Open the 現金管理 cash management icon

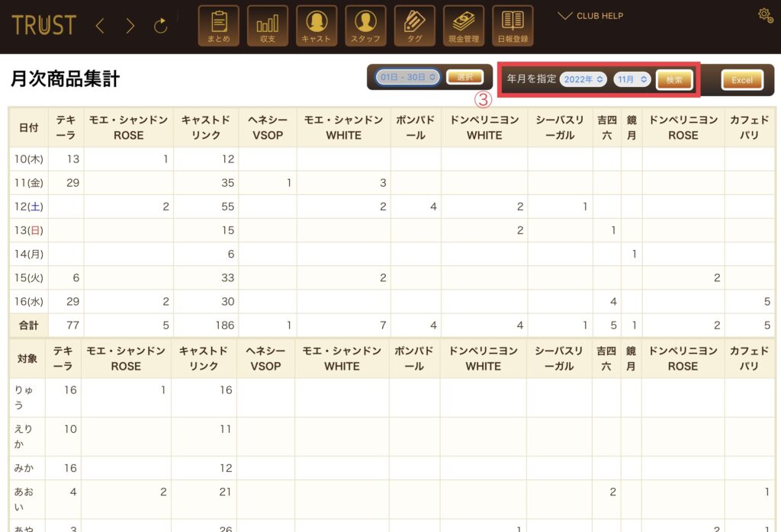[464, 26]
